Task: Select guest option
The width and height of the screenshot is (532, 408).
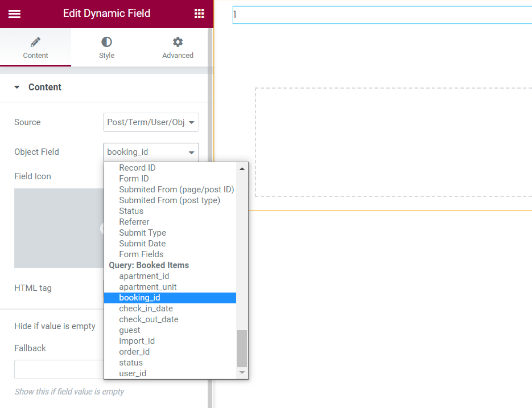Action: click(x=170, y=330)
